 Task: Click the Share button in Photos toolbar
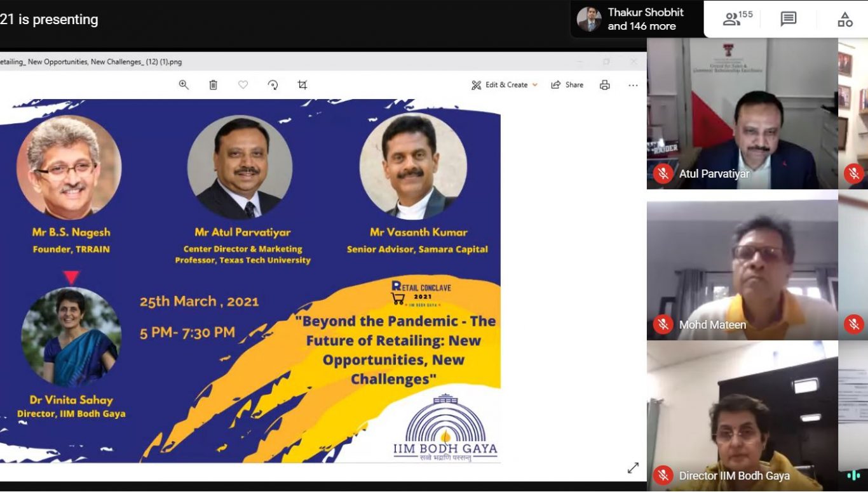(x=567, y=85)
